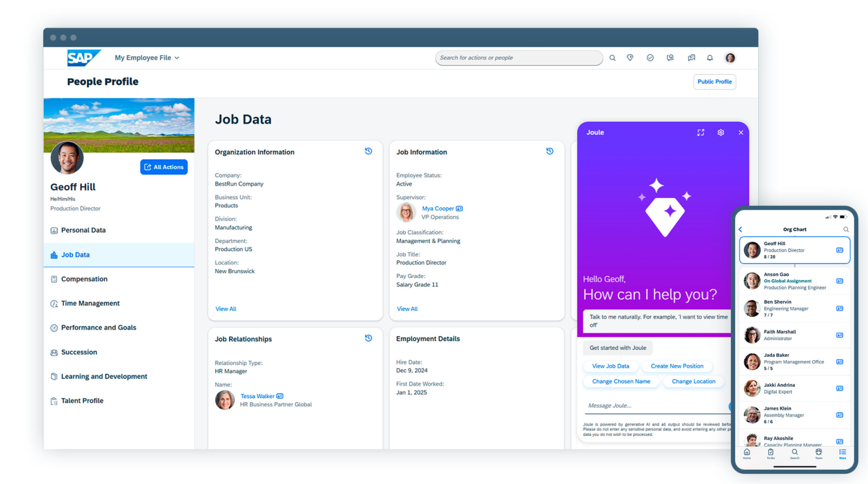This screenshot has width=868, height=484.
Task: Click the Search for actions or people field
Action: pyautogui.click(x=519, y=58)
